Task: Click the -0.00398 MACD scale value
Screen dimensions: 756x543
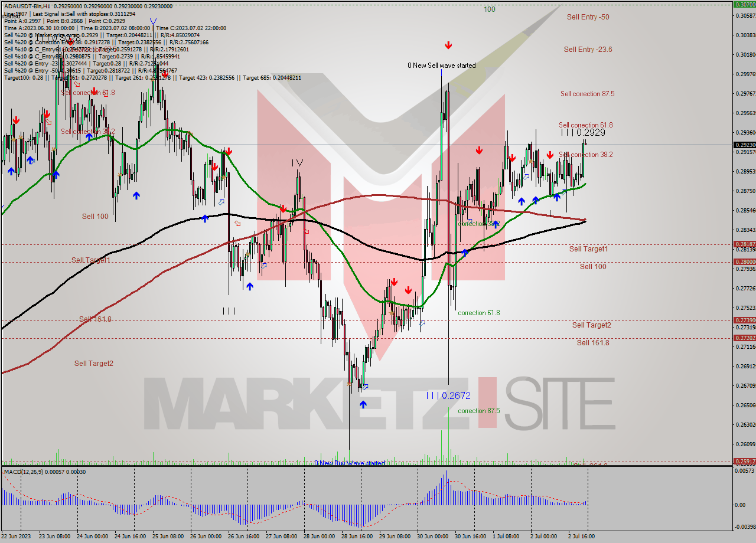Action: 744,526
